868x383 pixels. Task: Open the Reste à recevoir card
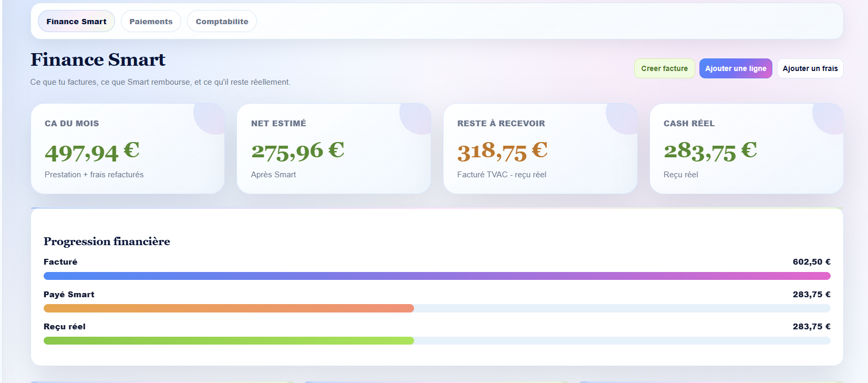(540, 148)
